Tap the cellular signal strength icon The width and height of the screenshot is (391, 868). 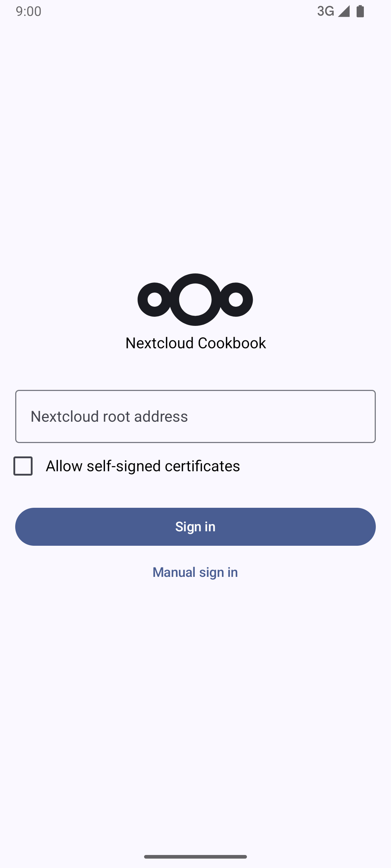click(x=344, y=11)
